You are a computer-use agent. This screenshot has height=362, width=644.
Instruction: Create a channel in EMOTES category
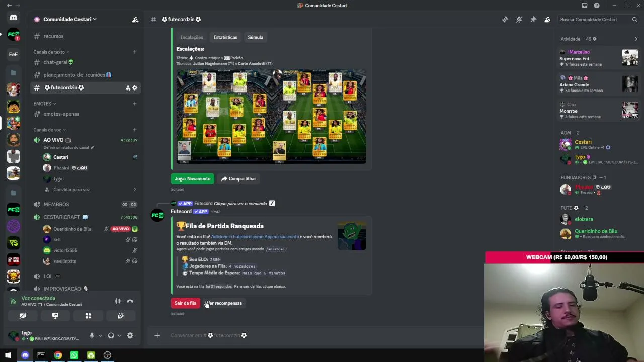tap(134, 104)
